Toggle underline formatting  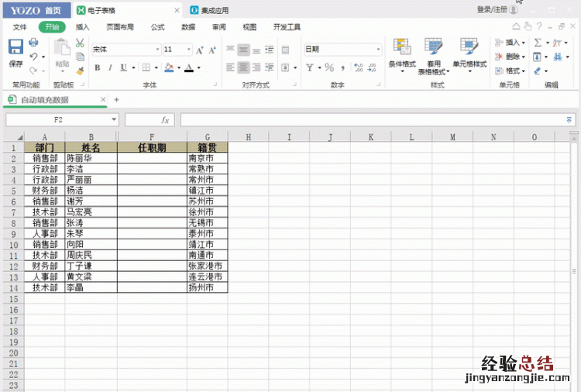coord(123,67)
